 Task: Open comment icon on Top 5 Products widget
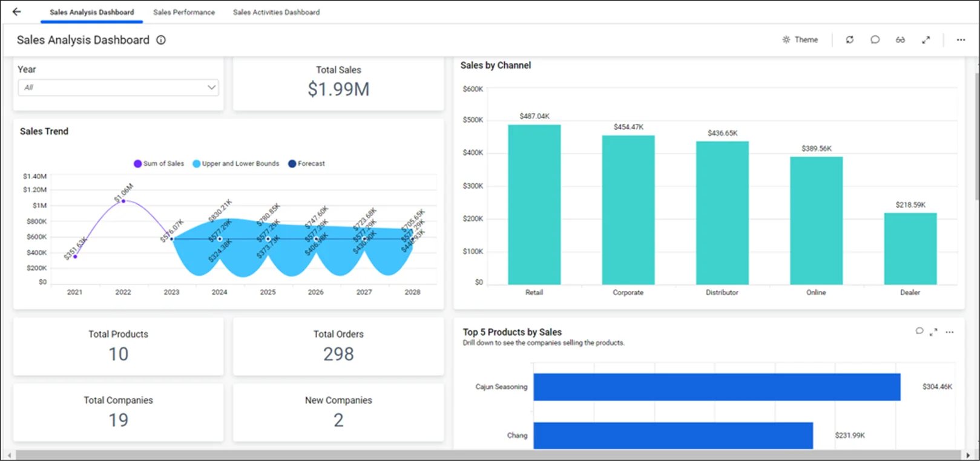tap(919, 331)
